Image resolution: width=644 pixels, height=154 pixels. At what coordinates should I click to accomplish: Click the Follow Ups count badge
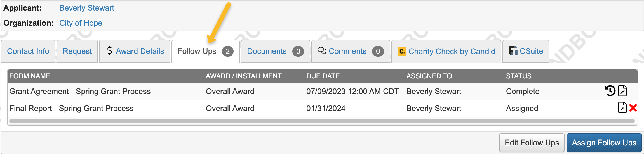(228, 51)
